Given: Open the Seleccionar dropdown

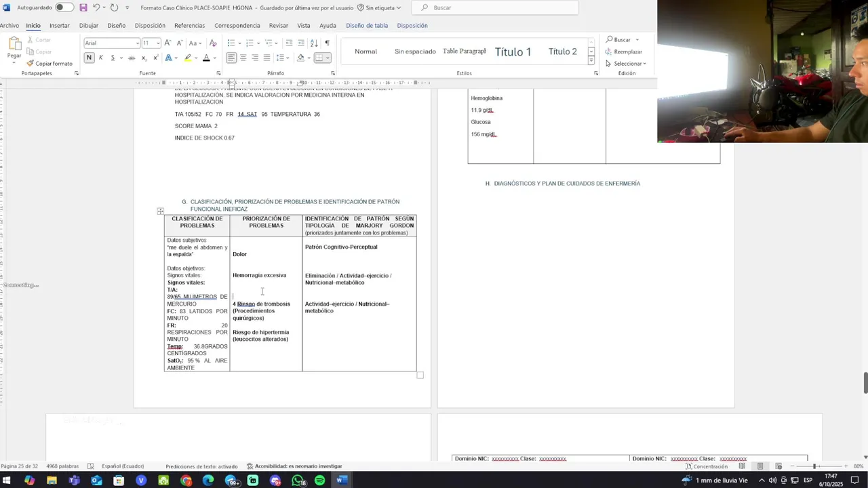Looking at the screenshot, I should coord(625,64).
